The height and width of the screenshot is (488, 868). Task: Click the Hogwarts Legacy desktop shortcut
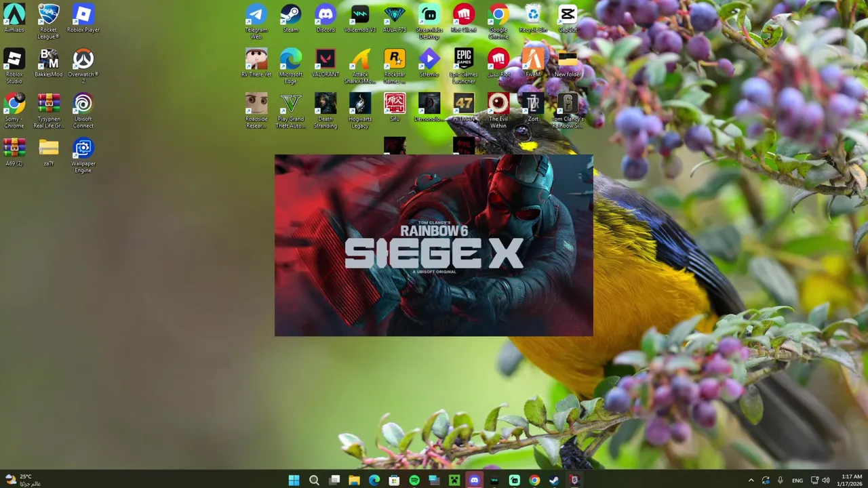pos(360,110)
